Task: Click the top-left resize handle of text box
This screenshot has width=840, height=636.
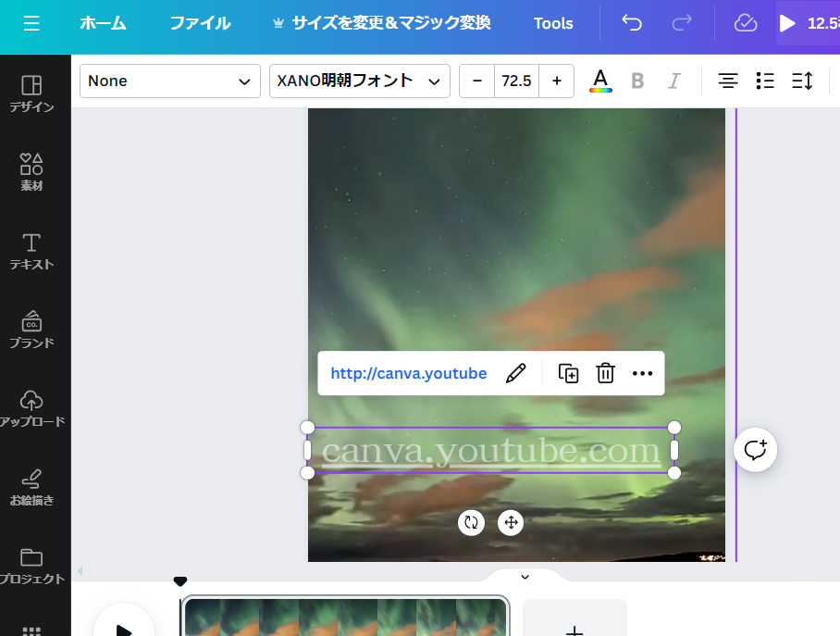Action: (307, 428)
